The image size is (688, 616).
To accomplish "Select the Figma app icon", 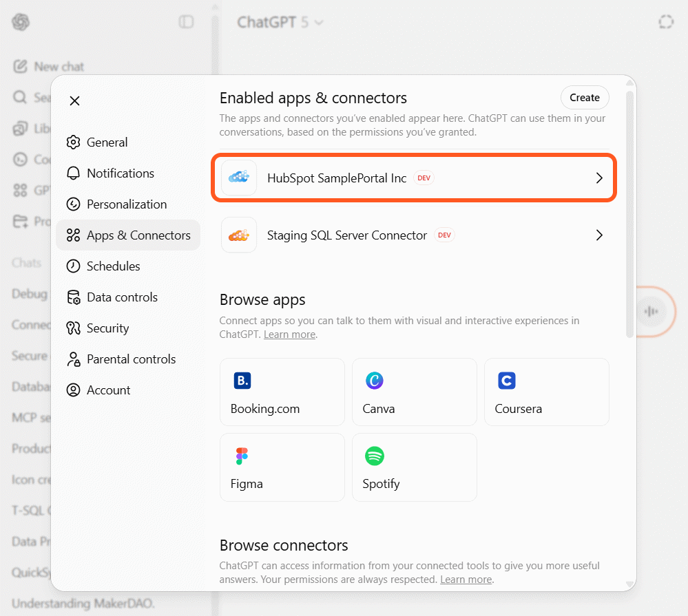I will pos(241,456).
